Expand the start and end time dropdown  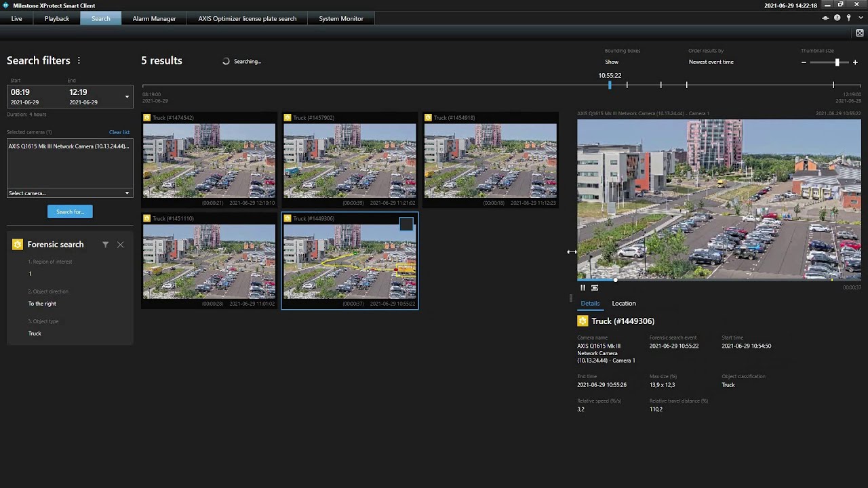click(127, 97)
